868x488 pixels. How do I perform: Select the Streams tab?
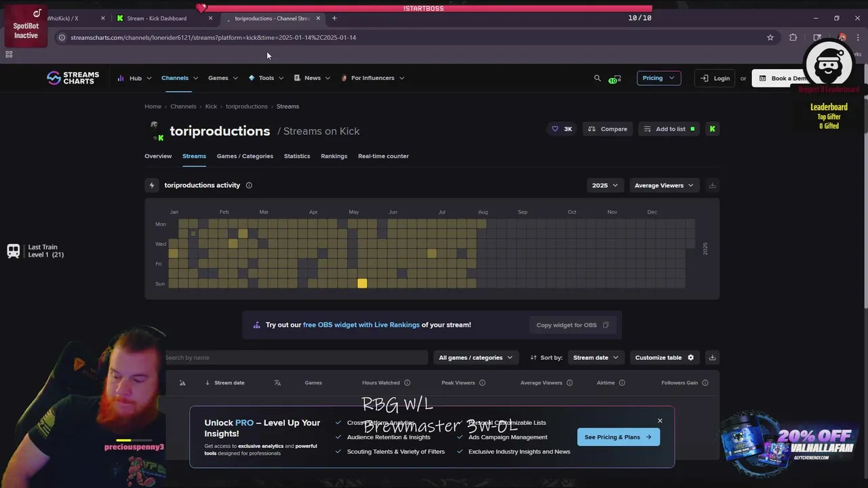[194, 156]
